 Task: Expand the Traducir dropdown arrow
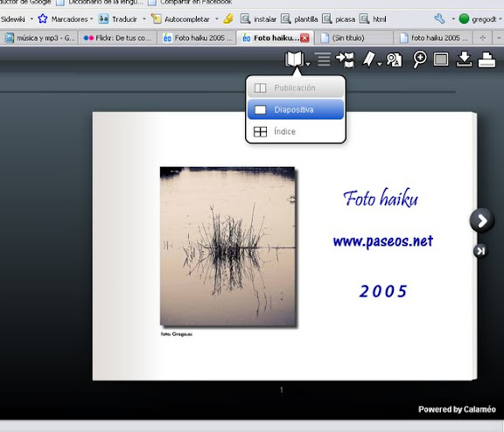(x=144, y=19)
